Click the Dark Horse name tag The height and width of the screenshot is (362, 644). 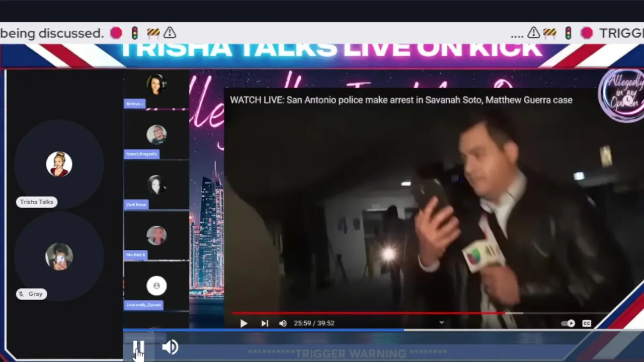(x=136, y=205)
